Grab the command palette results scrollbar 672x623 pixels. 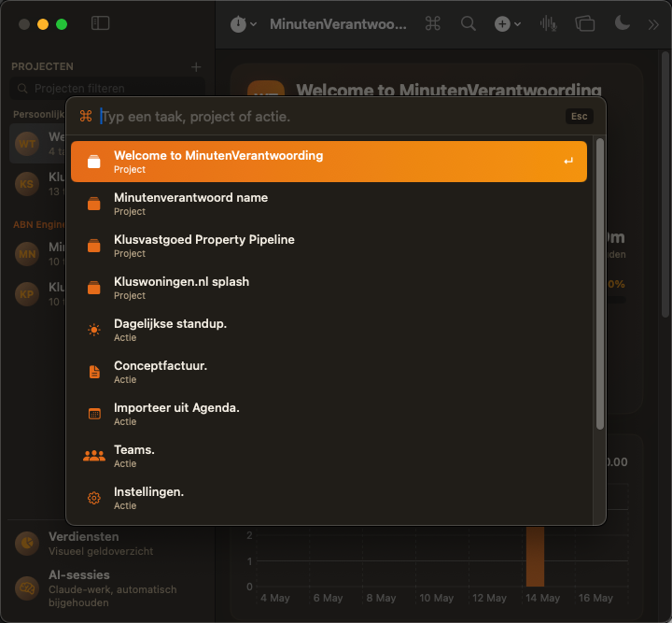pyautogui.click(x=600, y=283)
